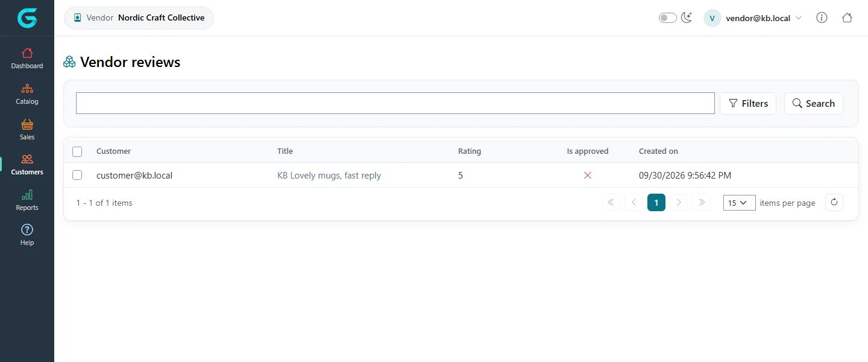Open the Help section
Viewport: 868px width, 362px height.
click(27, 235)
